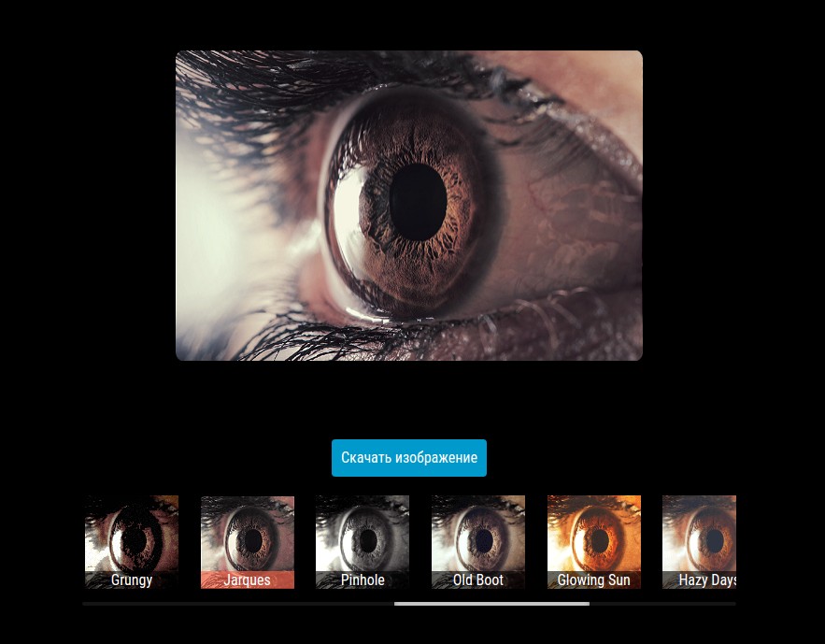
Task: Click the blue button to download the image
Action: [409, 458]
